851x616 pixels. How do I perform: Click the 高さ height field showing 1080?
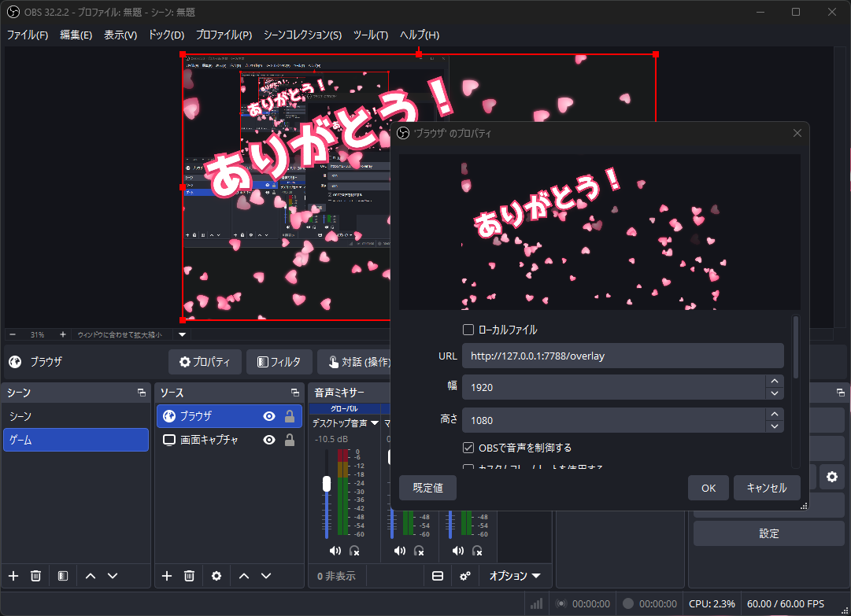click(x=613, y=420)
